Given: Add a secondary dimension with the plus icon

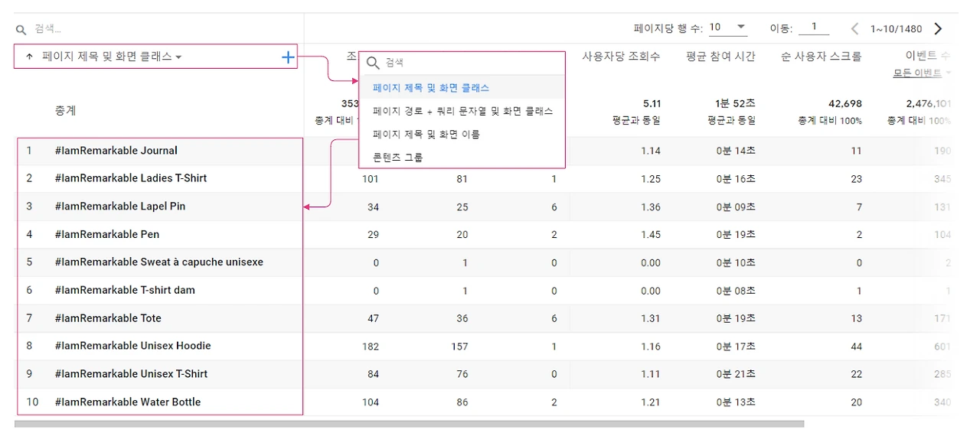Looking at the screenshot, I should tap(288, 57).
